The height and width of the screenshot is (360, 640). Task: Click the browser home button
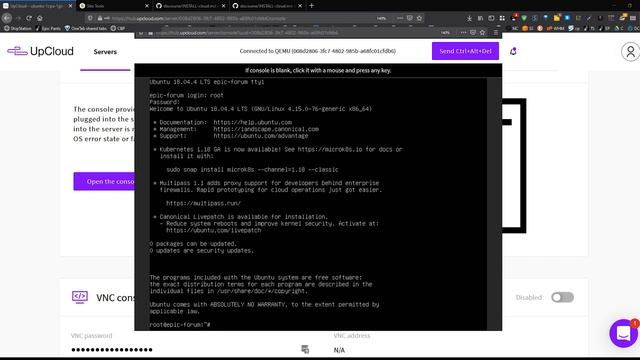[40, 18]
